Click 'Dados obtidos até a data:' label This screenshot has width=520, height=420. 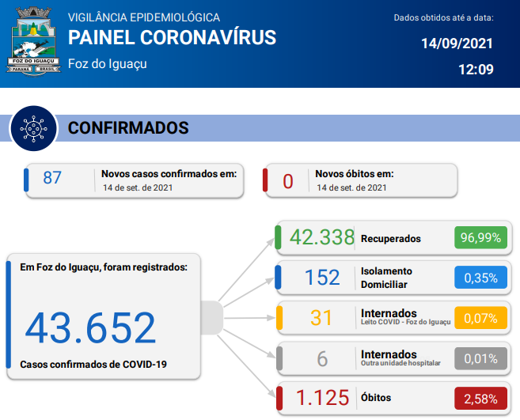[444, 17]
